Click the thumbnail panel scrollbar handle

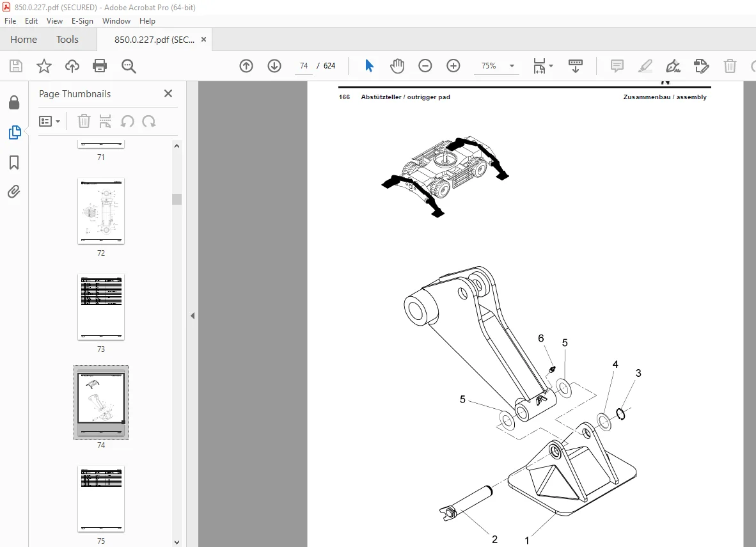coord(177,199)
